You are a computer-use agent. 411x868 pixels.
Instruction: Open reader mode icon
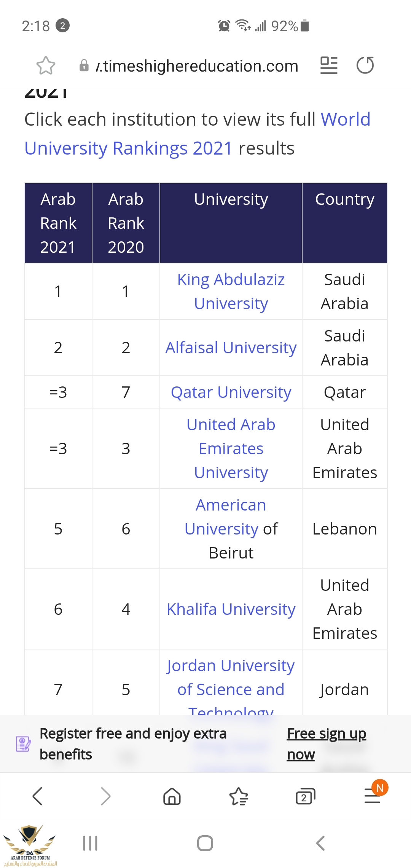(x=329, y=65)
